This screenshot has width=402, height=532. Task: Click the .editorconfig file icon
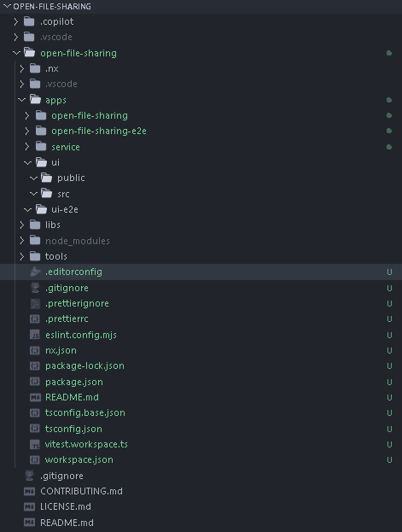[35, 272]
